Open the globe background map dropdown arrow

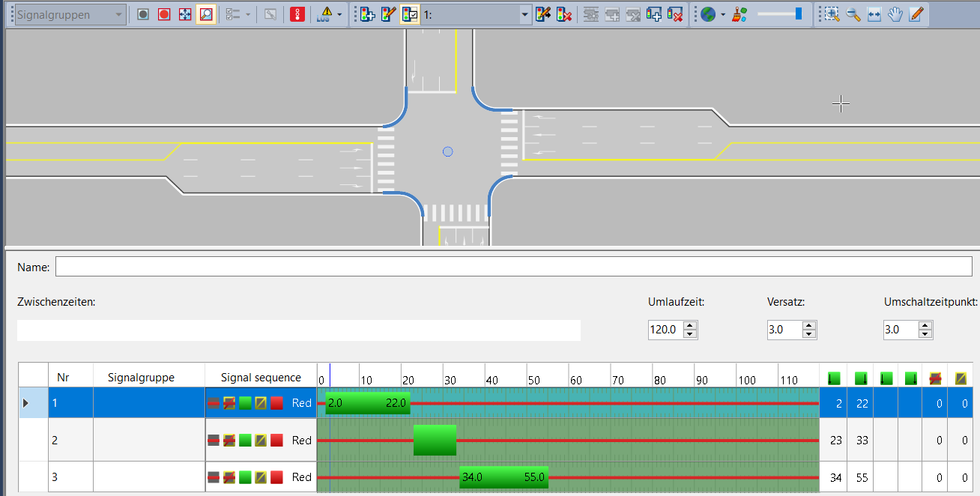click(723, 14)
